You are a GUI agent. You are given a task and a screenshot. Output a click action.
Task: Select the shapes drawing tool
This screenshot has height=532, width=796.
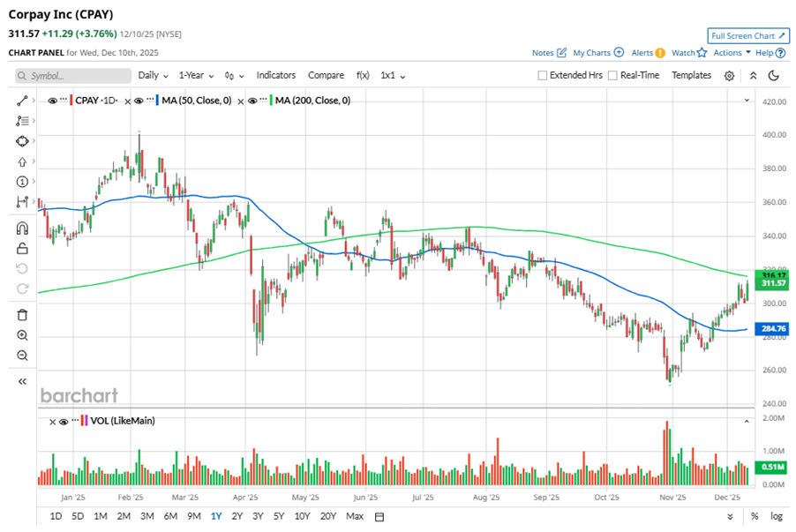(x=22, y=141)
